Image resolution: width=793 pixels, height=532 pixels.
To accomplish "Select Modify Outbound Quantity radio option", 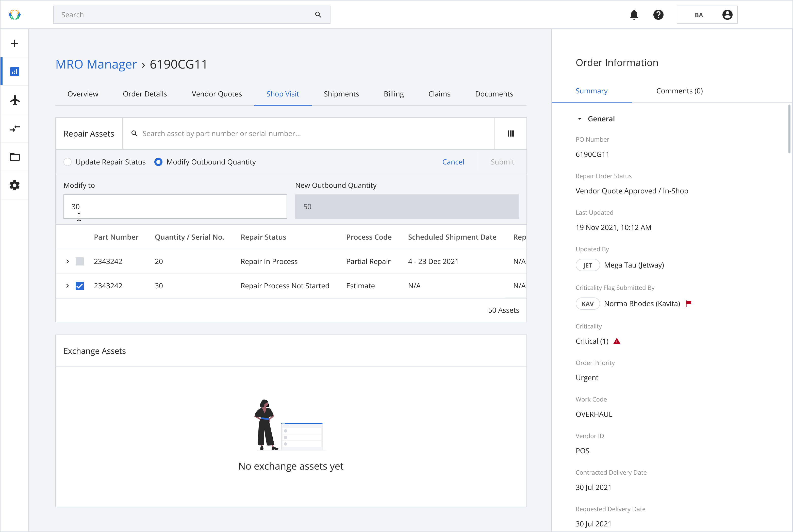I will pyautogui.click(x=158, y=162).
